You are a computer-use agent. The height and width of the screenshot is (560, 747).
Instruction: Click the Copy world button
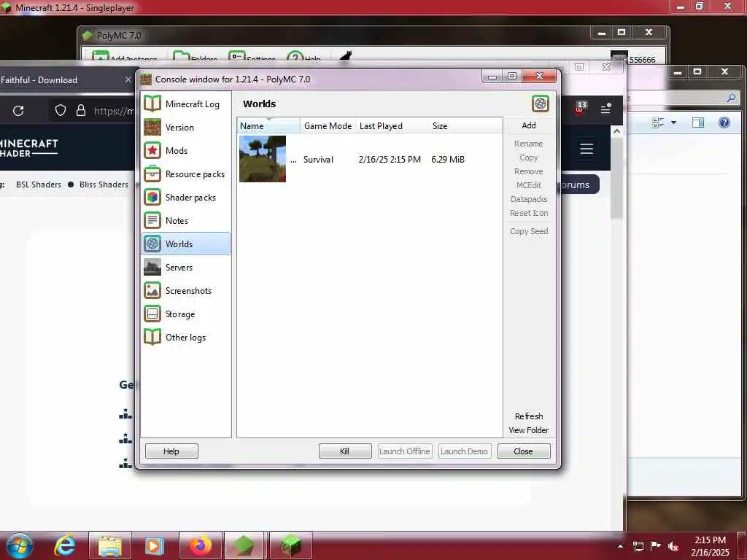pyautogui.click(x=529, y=157)
